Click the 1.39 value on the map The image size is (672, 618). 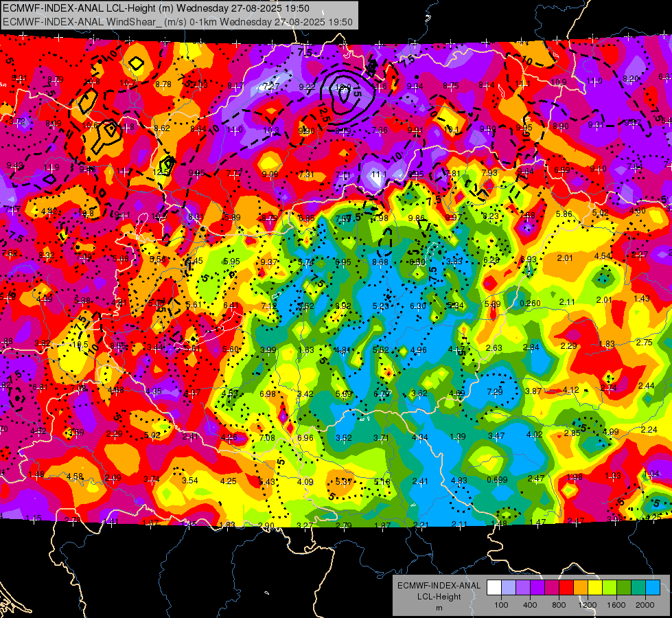click(x=458, y=437)
